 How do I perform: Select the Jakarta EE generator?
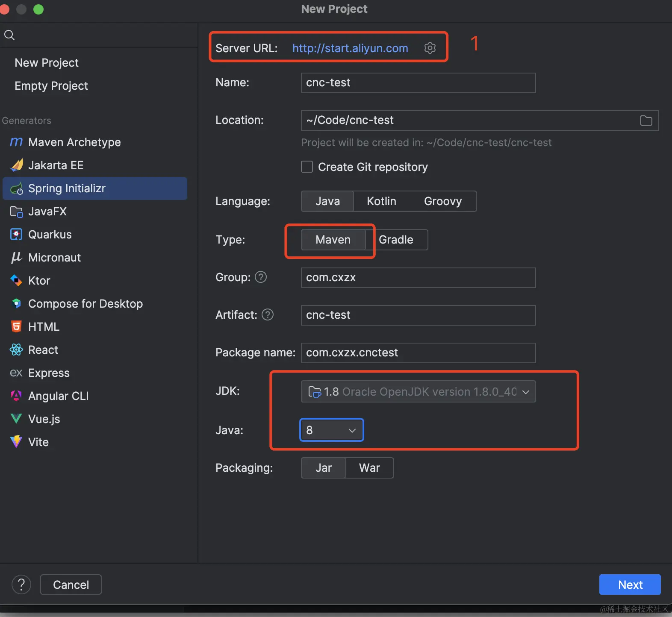point(95,165)
